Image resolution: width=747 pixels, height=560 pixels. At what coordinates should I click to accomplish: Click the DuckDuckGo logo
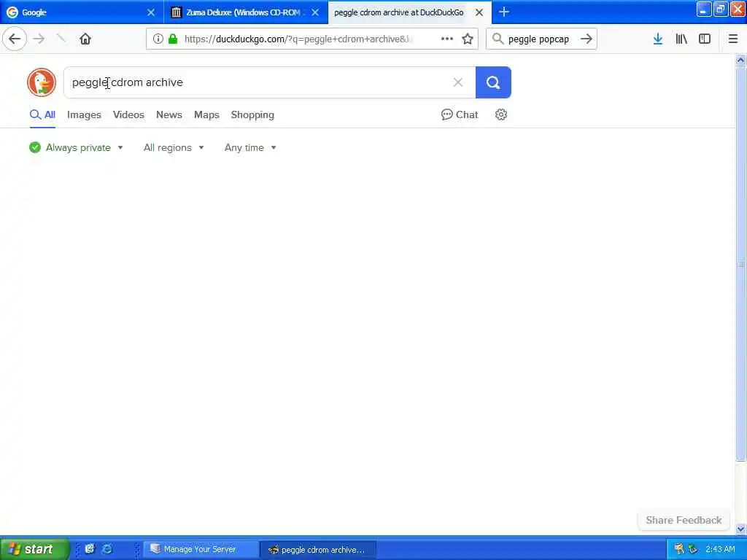[x=42, y=82]
